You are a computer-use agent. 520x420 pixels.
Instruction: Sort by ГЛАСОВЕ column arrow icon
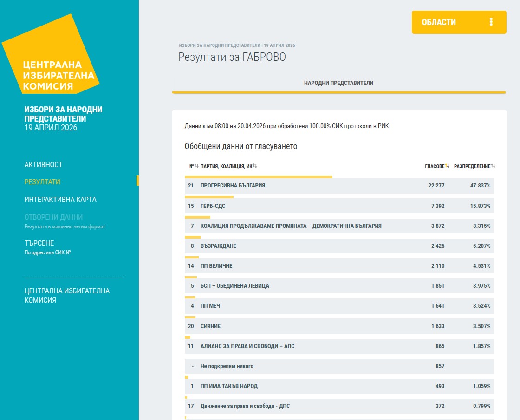point(448,166)
